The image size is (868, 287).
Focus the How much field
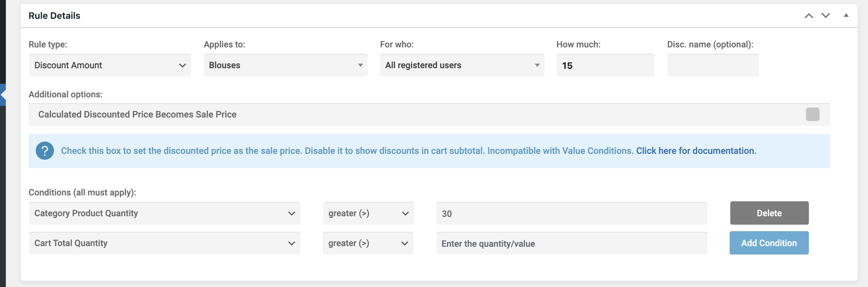tap(605, 65)
